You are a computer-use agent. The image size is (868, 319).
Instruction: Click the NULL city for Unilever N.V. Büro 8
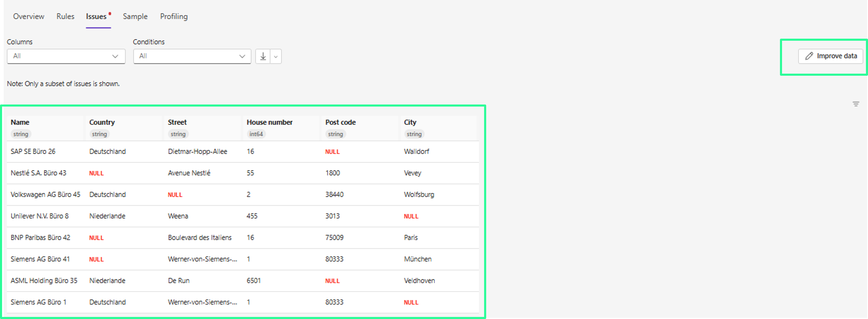(411, 217)
